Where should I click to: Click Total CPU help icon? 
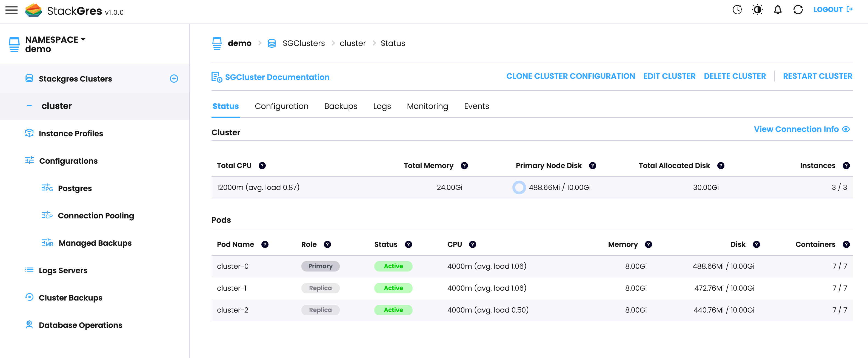(262, 166)
